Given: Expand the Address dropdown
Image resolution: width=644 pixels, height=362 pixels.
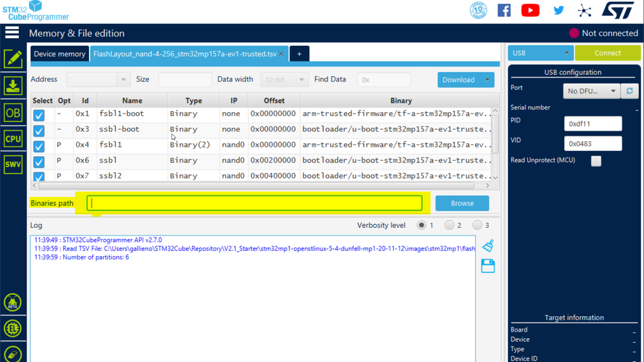Looking at the screenshot, I should click(123, 80).
